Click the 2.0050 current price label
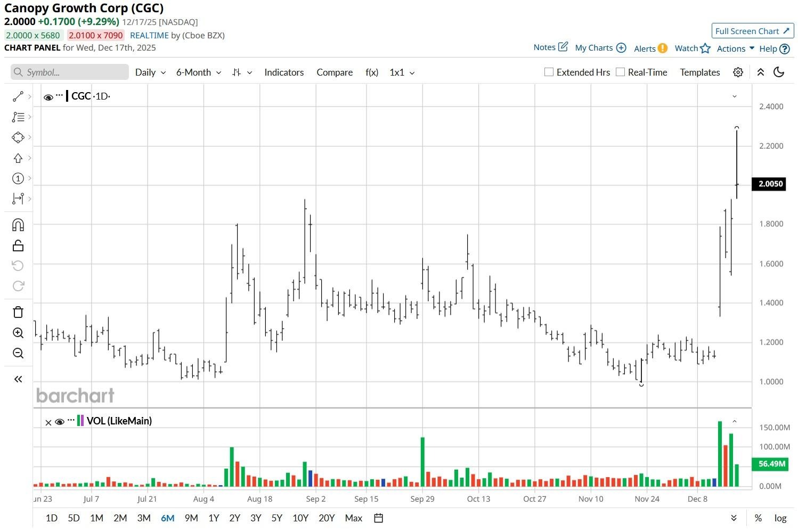The height and width of the screenshot is (532, 798). pyautogui.click(x=769, y=184)
